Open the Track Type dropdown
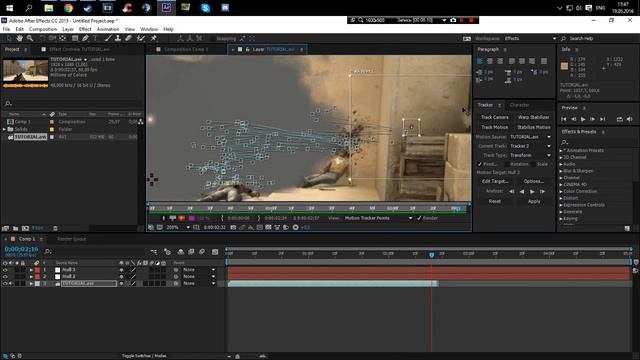Viewport: 640px width, 360px height. tap(531, 155)
